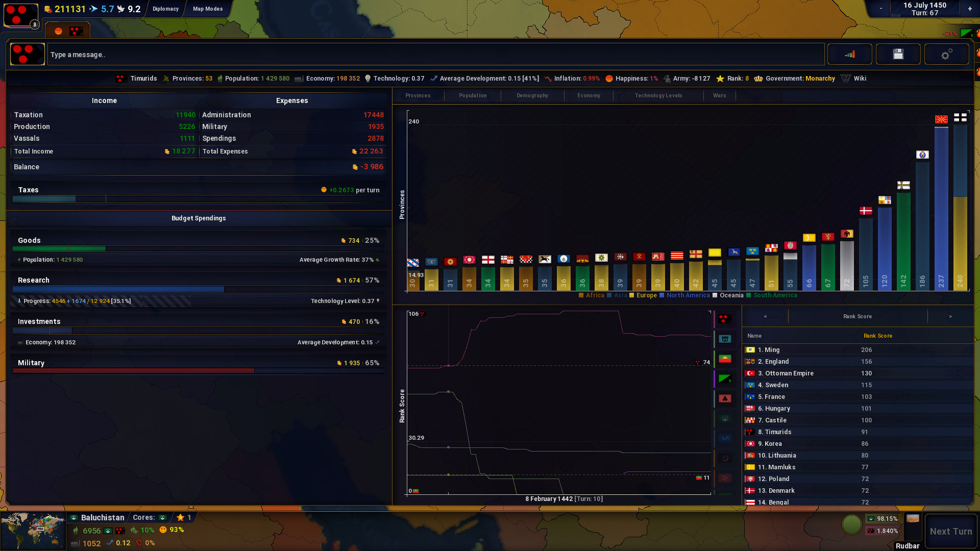Adjust the Investments budget slider

[199, 331]
